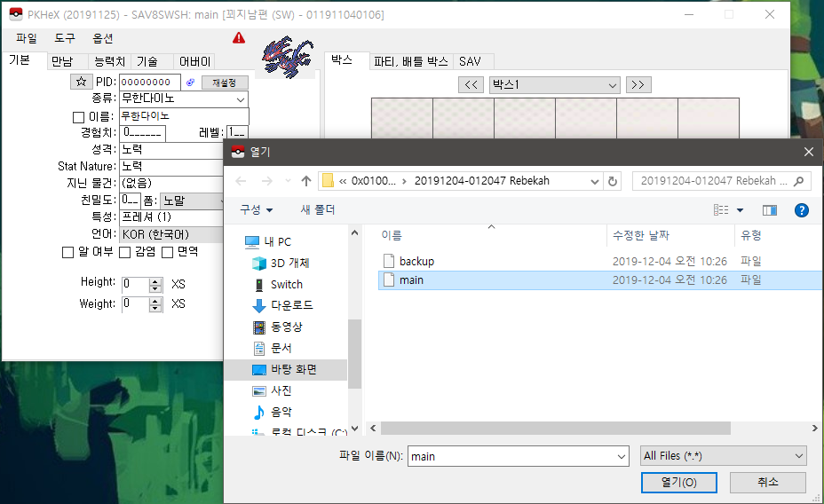Open the 옵션 menu in PKHeX
Image resolution: width=824 pixels, height=504 pixels.
tap(102, 38)
